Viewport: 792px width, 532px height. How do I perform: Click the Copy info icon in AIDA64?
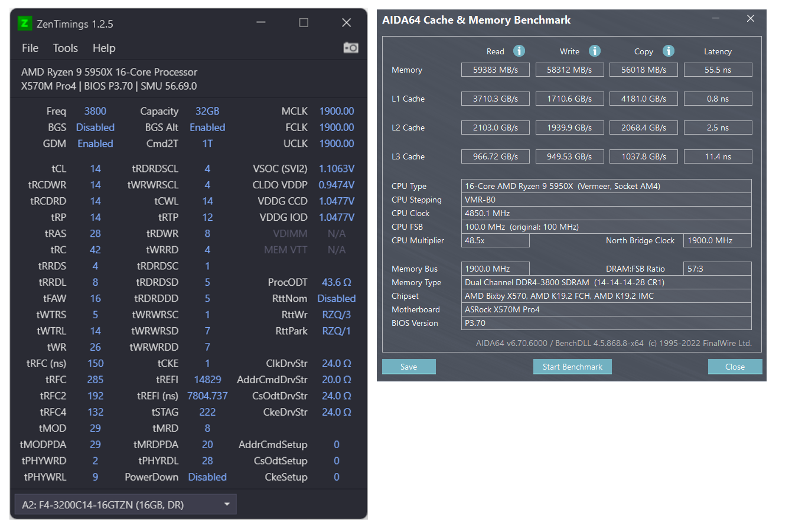[x=669, y=51]
